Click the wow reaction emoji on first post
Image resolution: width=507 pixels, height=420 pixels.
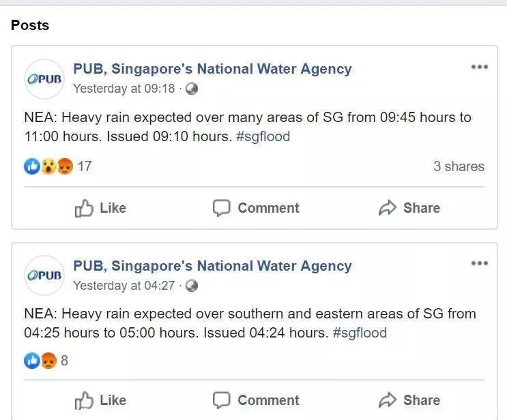click(x=48, y=166)
